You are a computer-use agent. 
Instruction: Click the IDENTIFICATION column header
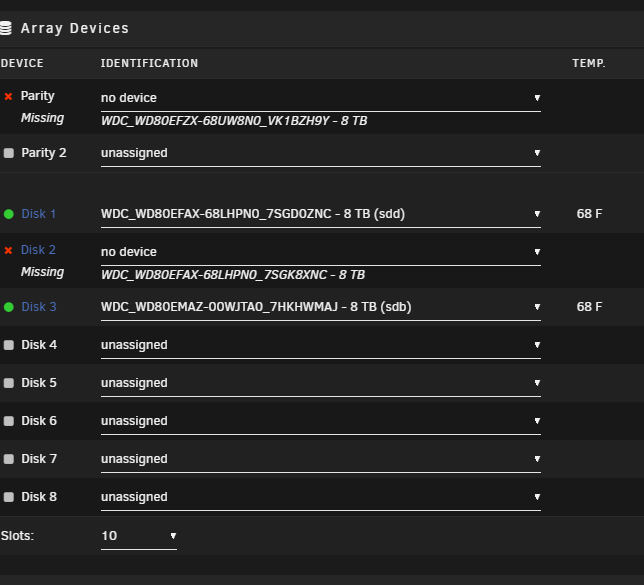click(150, 63)
